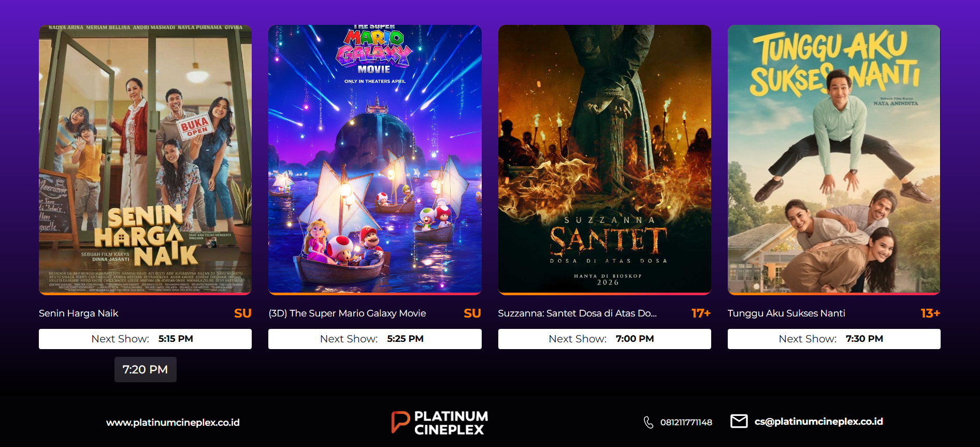The image size is (980, 447).
Task: Select the 7:20 PM showtime
Action: [x=145, y=369]
